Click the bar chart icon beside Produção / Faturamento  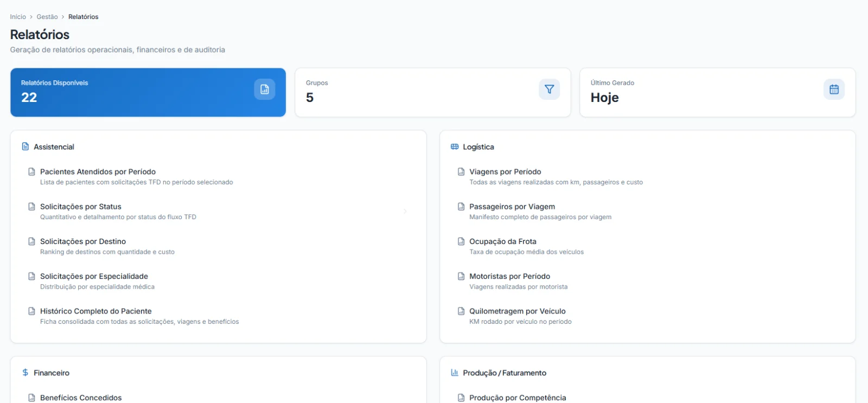click(455, 373)
